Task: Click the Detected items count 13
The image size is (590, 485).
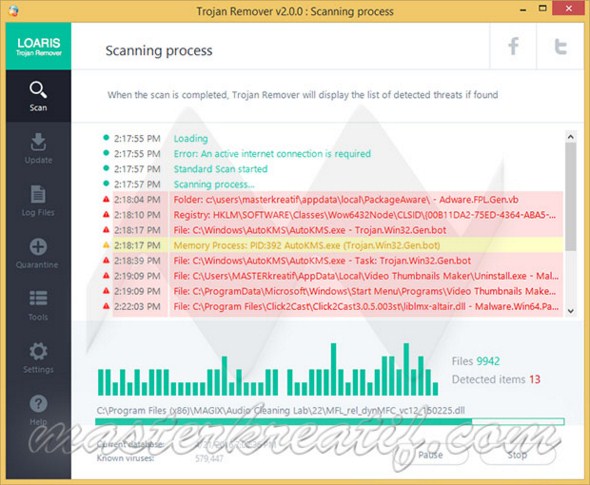Action: (x=535, y=379)
